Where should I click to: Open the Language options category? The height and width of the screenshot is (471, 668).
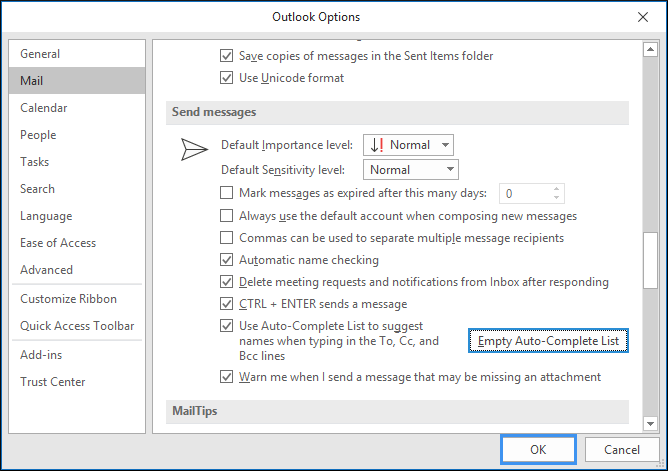77,216
